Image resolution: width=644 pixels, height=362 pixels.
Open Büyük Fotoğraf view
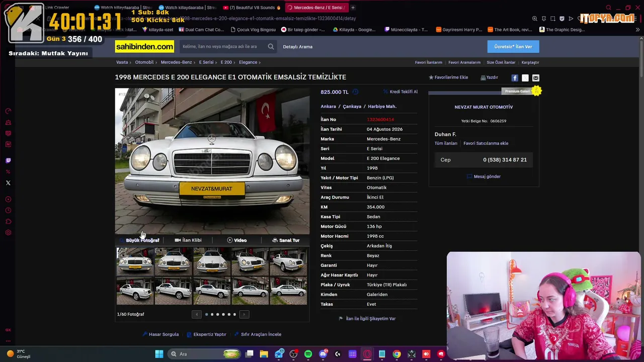(x=140, y=240)
